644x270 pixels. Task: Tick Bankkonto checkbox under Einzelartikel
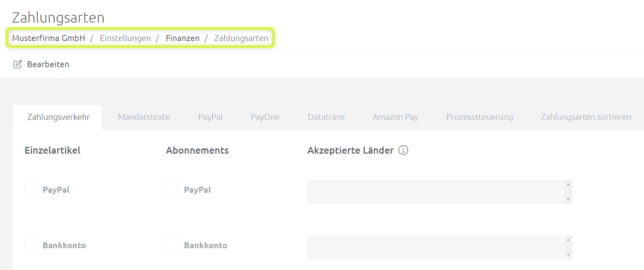tap(31, 244)
